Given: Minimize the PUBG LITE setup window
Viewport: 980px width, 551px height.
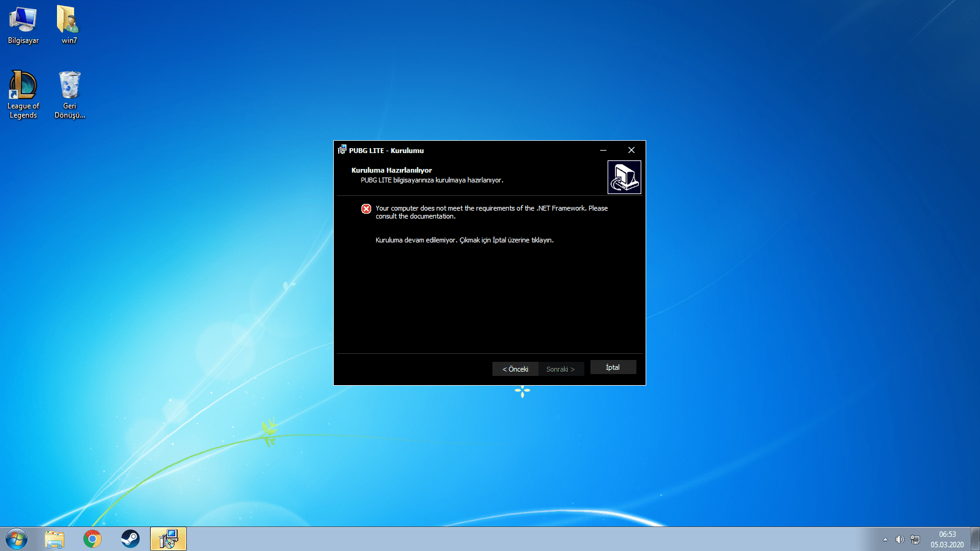Looking at the screenshot, I should point(603,150).
